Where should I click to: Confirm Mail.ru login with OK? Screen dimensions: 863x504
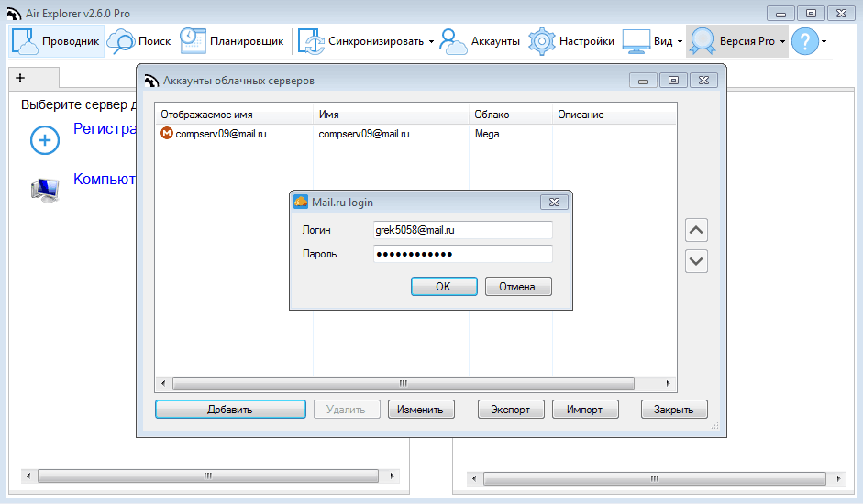tap(444, 286)
